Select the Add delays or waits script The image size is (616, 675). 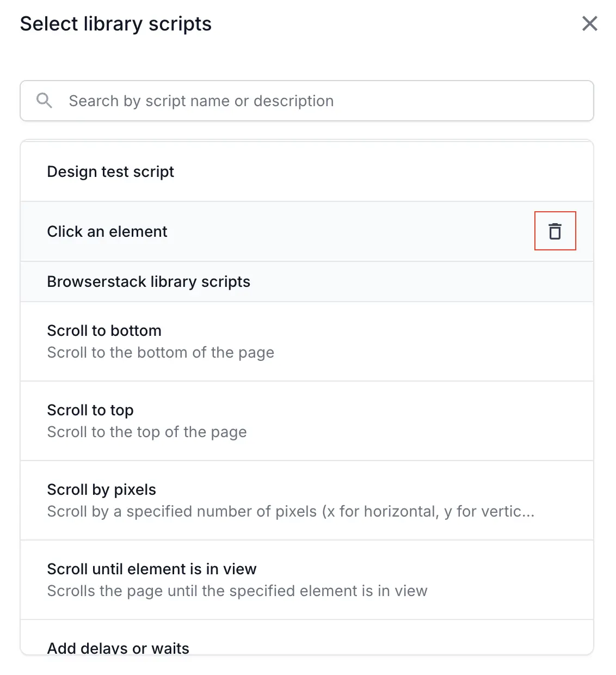(118, 647)
